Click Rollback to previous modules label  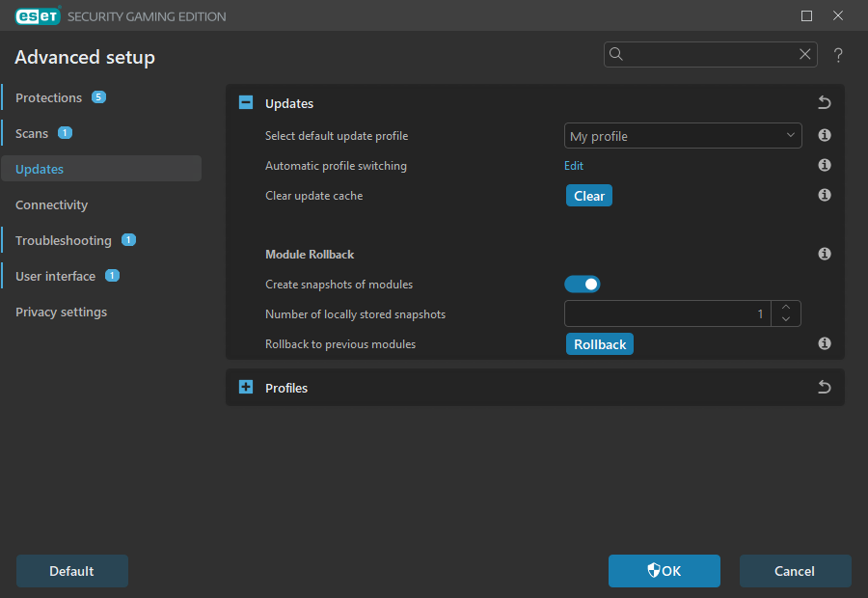340,343
